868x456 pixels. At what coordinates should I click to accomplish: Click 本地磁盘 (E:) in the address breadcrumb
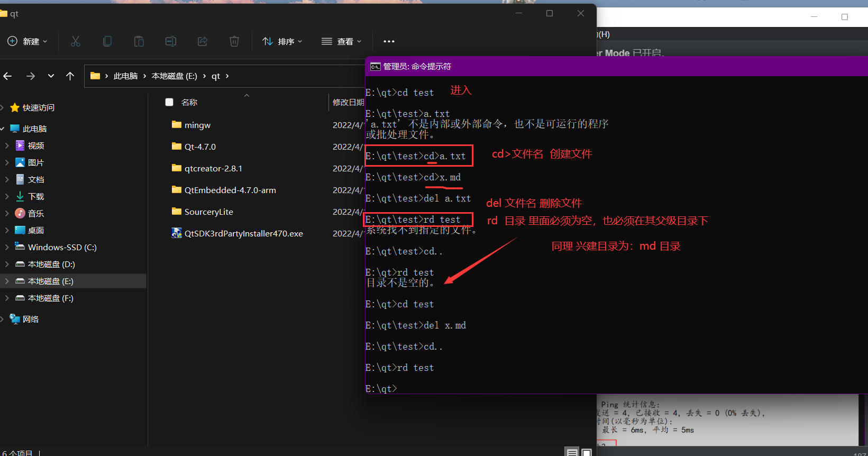click(175, 76)
